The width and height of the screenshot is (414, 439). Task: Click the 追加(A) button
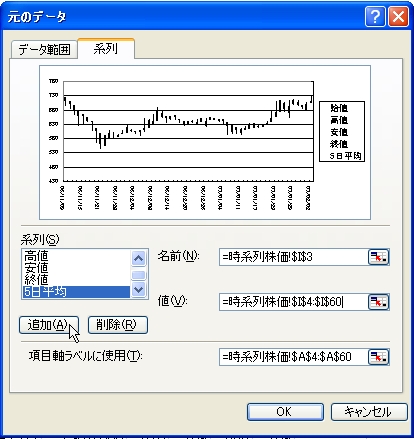49,325
